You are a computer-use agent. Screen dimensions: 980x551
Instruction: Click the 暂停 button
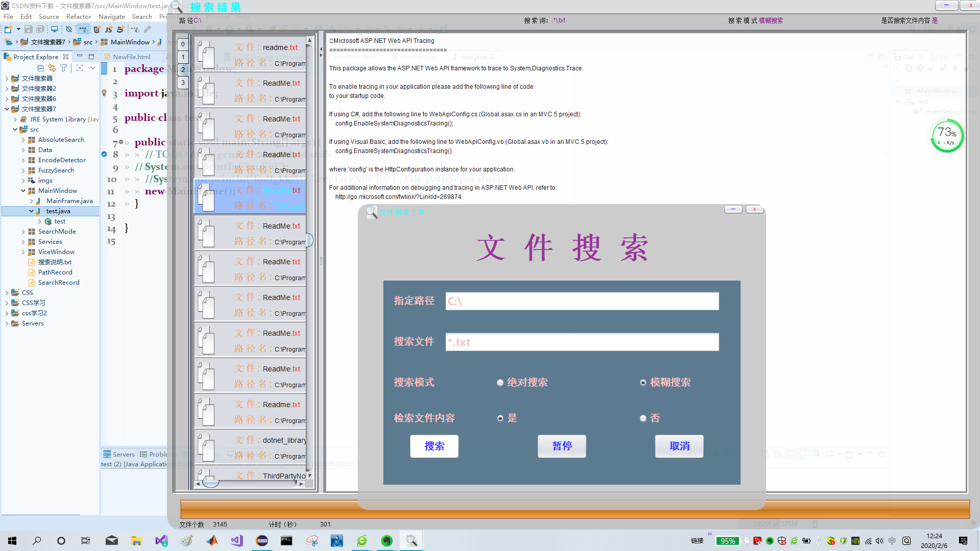click(x=561, y=446)
